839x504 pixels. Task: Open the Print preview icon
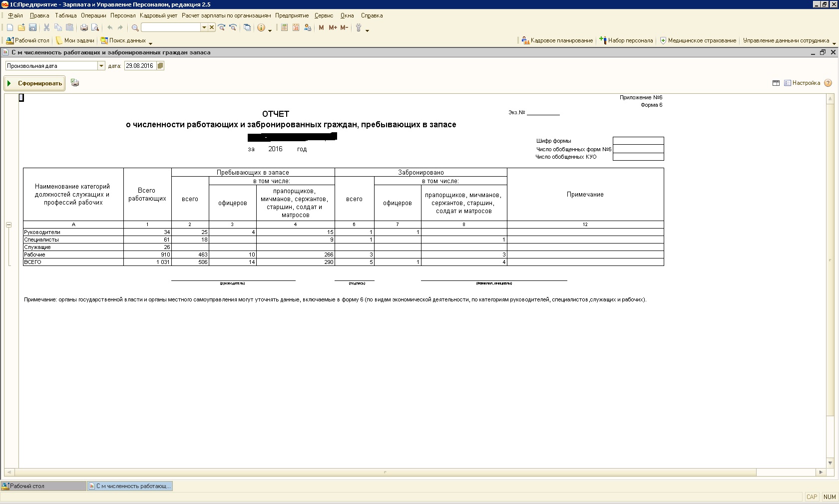[95, 28]
